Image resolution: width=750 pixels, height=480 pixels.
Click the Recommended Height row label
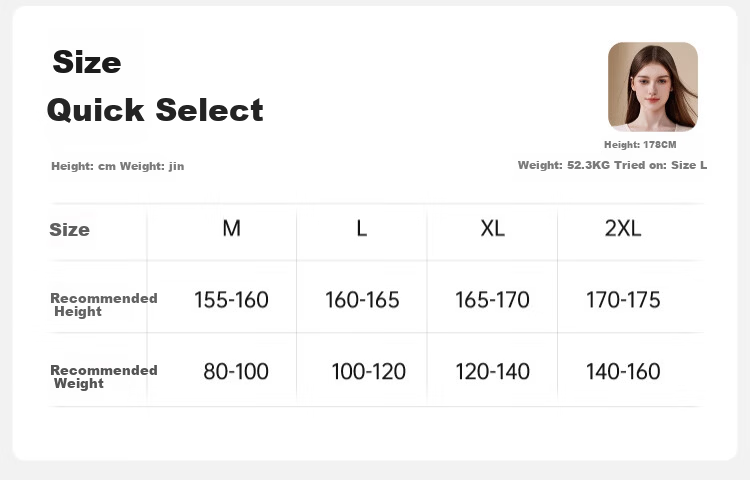point(104,305)
